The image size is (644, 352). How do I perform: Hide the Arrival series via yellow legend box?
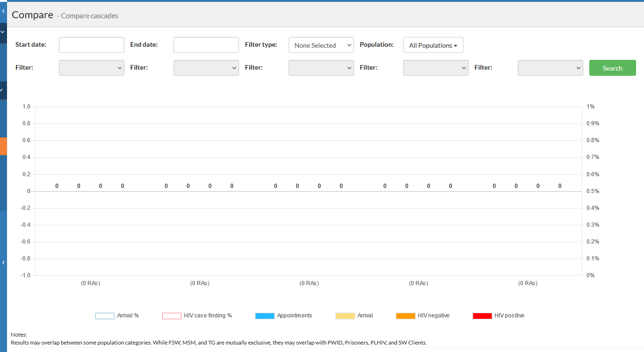click(345, 316)
